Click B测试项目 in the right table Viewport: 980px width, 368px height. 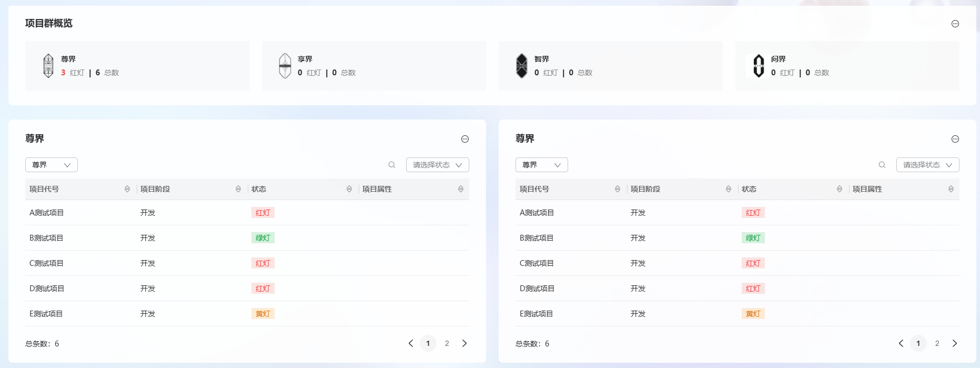[537, 238]
